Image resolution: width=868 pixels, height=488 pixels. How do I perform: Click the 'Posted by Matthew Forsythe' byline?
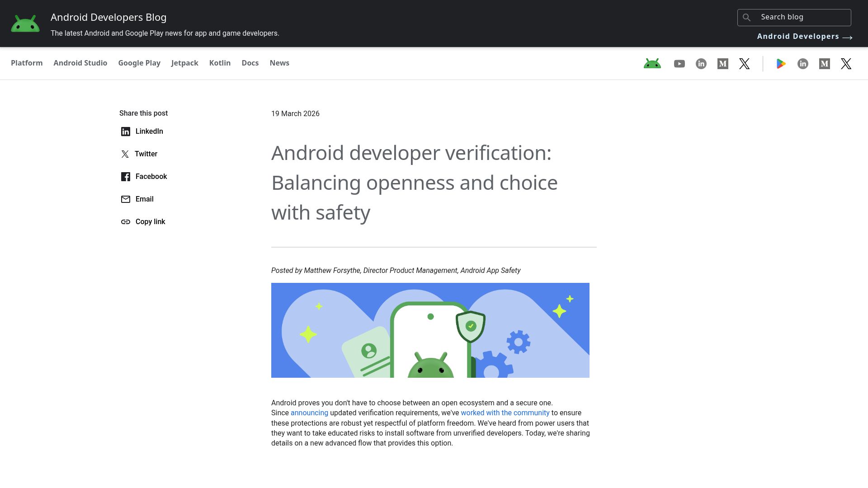point(396,271)
